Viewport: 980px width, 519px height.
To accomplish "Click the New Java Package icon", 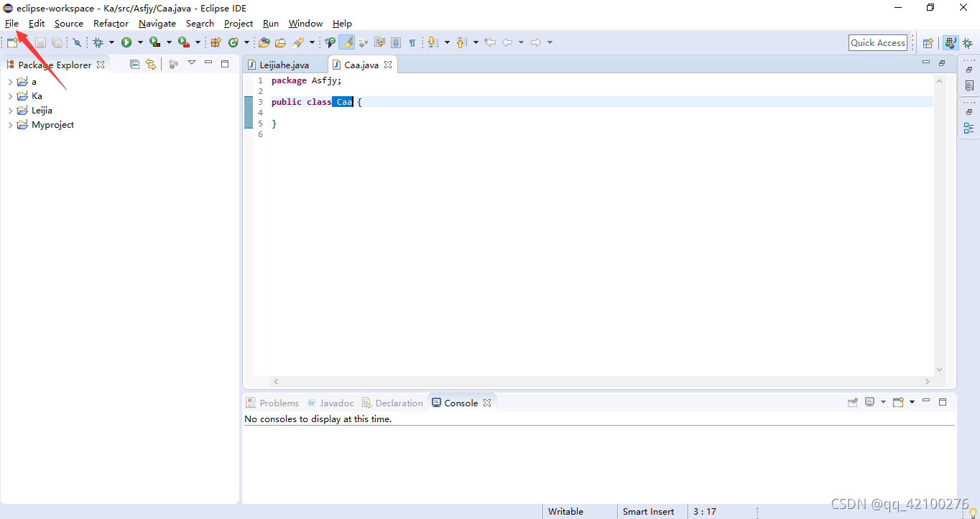I will (216, 42).
